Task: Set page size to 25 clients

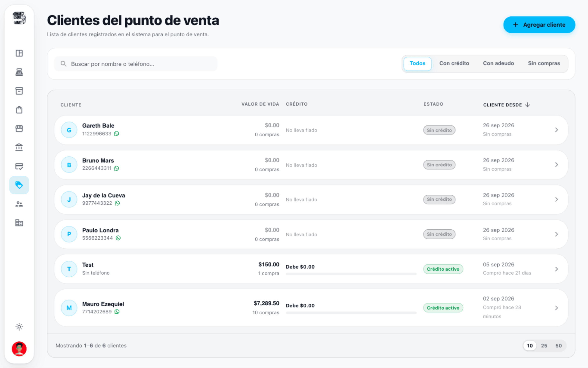Action: point(544,346)
